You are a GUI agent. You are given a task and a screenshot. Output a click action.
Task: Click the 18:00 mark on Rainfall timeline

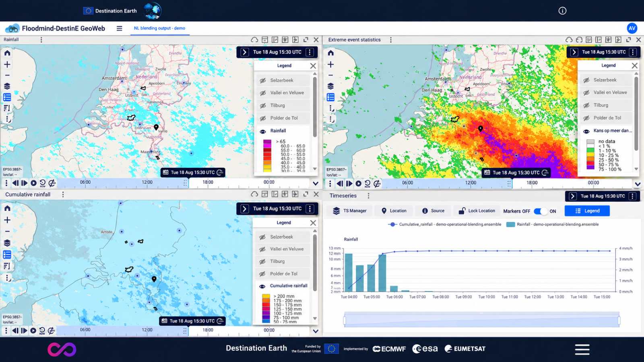coord(208,182)
